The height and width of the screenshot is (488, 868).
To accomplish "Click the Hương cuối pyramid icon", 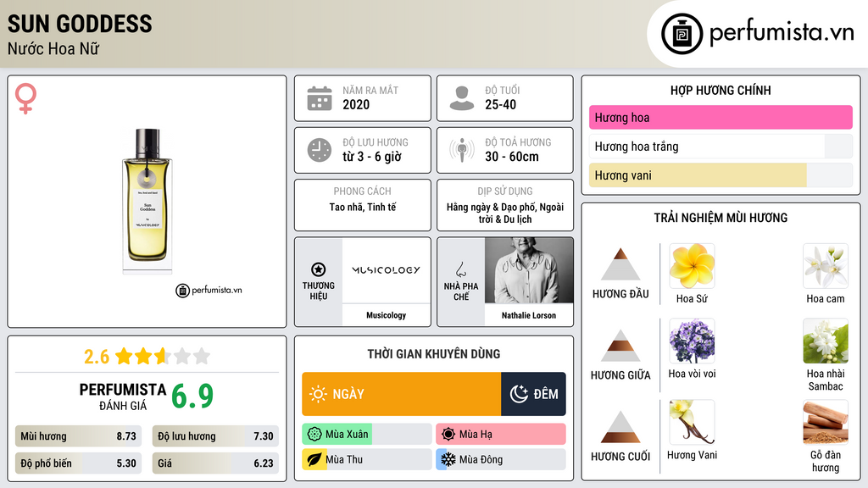I will pos(620,427).
